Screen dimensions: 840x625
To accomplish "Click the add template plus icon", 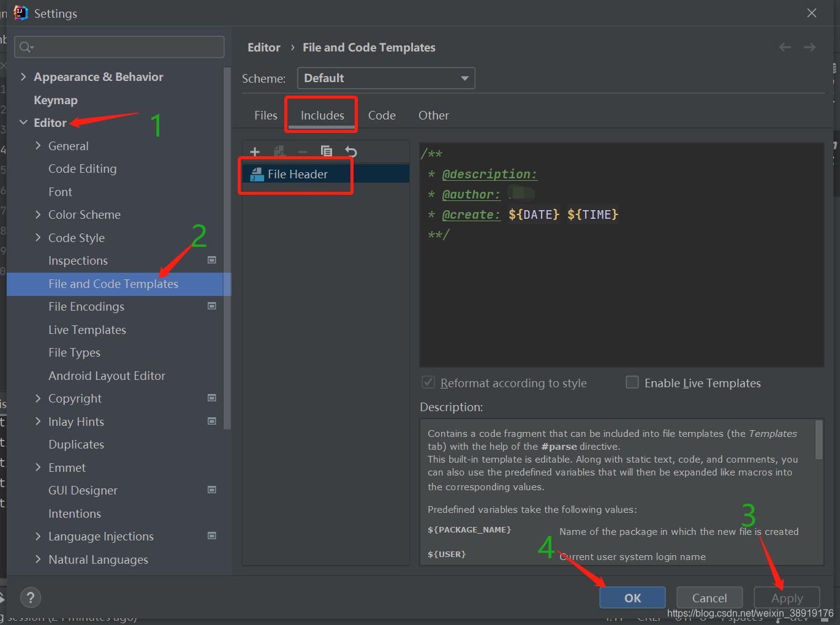I will click(255, 151).
